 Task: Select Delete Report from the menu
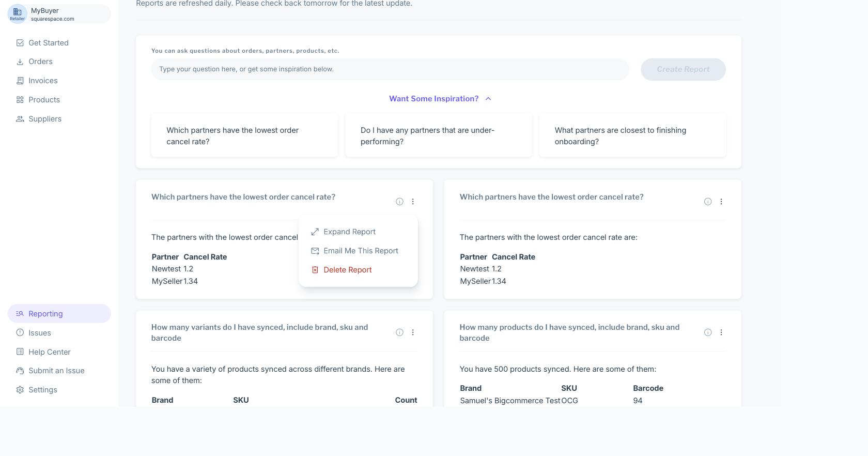tap(347, 270)
